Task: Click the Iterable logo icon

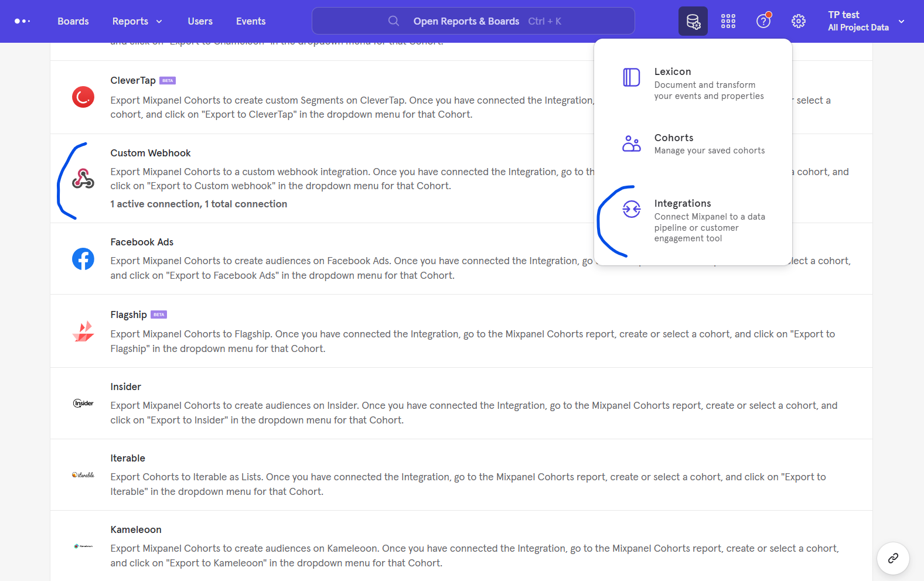Action: click(83, 474)
